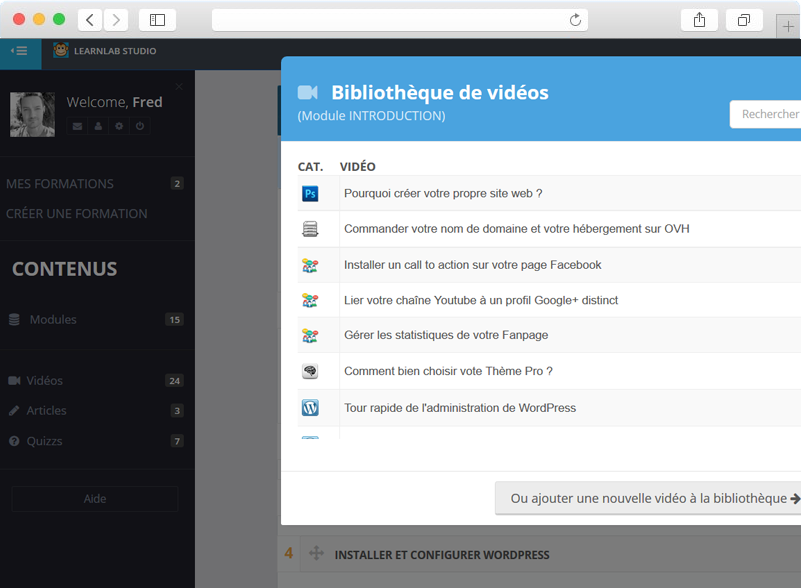Select video Pourquoi créer votre propre site web
The height and width of the screenshot is (588, 801).
coord(443,194)
